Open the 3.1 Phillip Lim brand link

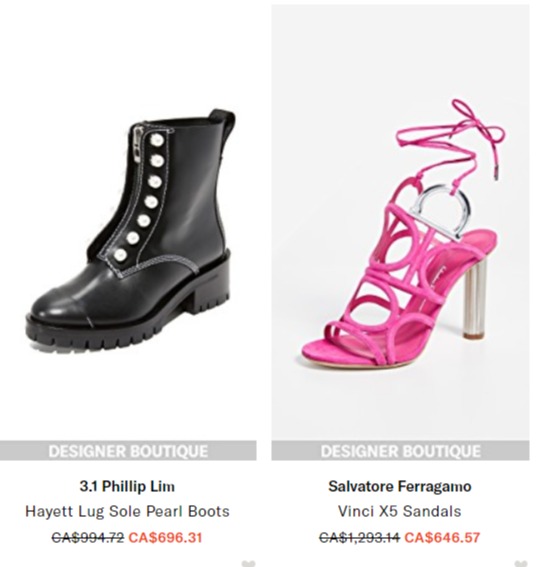point(127,486)
